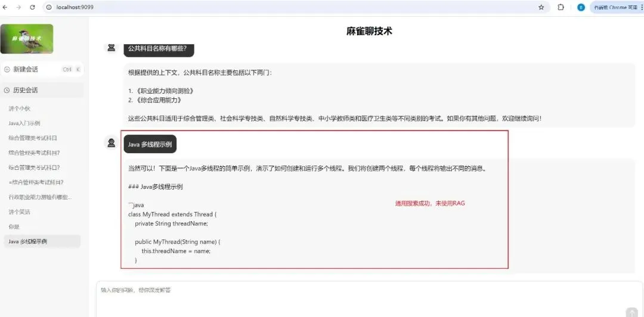
Task: Open the 行政职业能力测验有哪些... history conversation
Action: tap(41, 197)
